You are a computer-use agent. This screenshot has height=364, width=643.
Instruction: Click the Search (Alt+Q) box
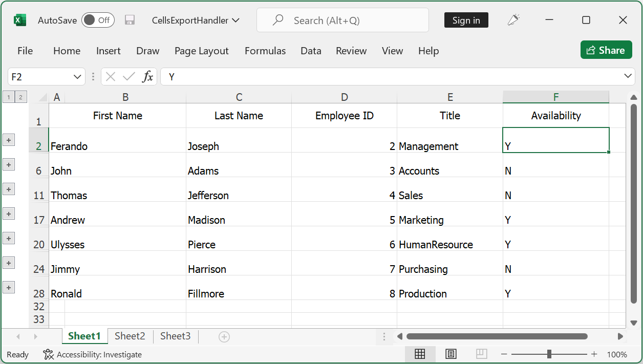[342, 20]
